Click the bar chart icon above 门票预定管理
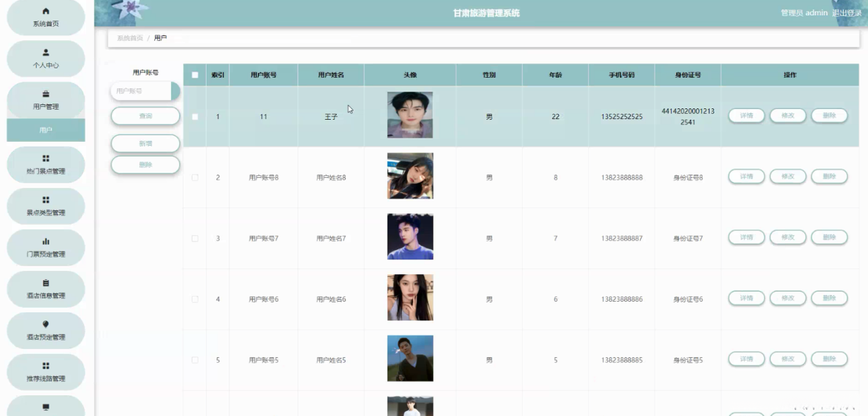This screenshot has height=416, width=868. point(45,241)
